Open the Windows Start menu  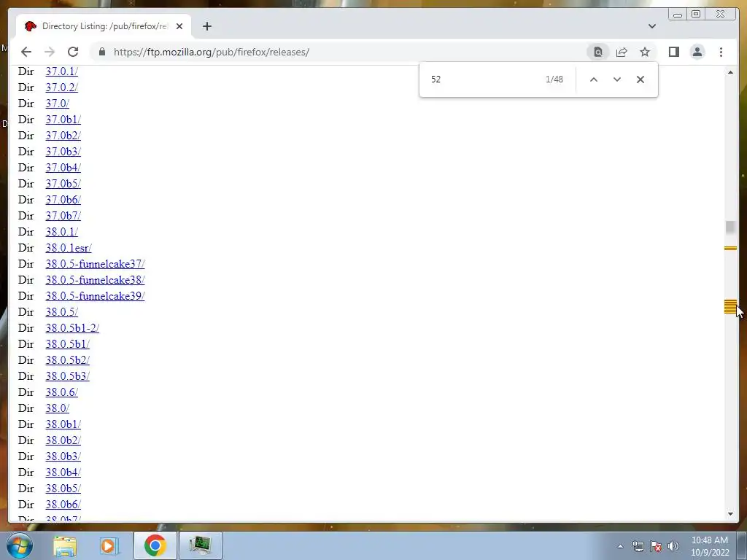(x=20, y=545)
